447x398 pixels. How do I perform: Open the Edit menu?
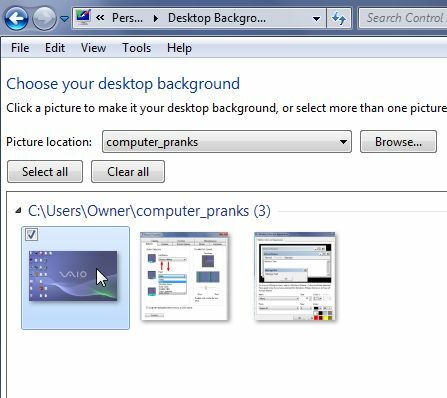coord(55,48)
